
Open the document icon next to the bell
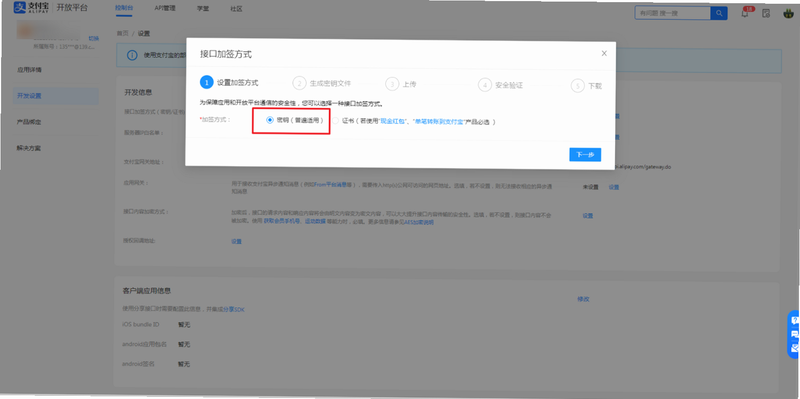pos(766,13)
